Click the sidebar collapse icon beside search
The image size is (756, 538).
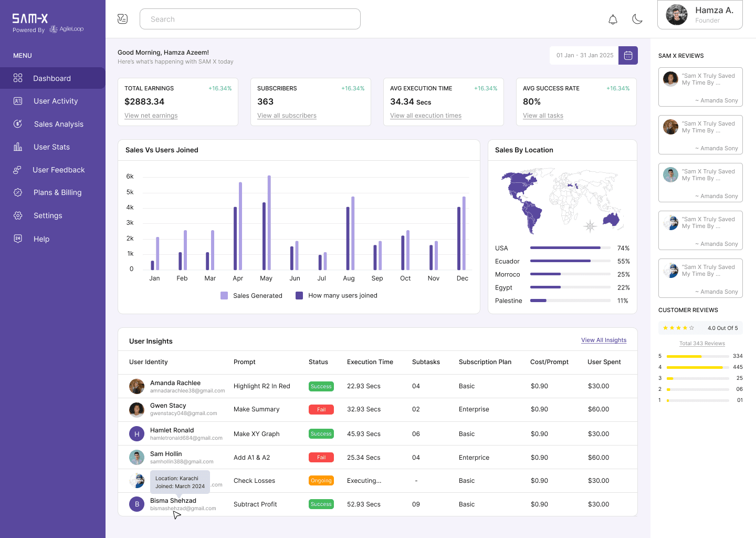point(122,19)
